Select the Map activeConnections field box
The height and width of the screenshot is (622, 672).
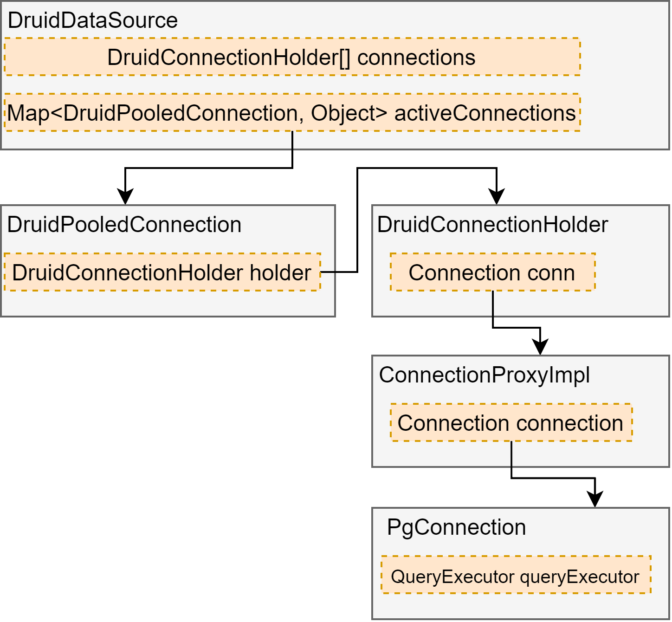click(x=292, y=112)
